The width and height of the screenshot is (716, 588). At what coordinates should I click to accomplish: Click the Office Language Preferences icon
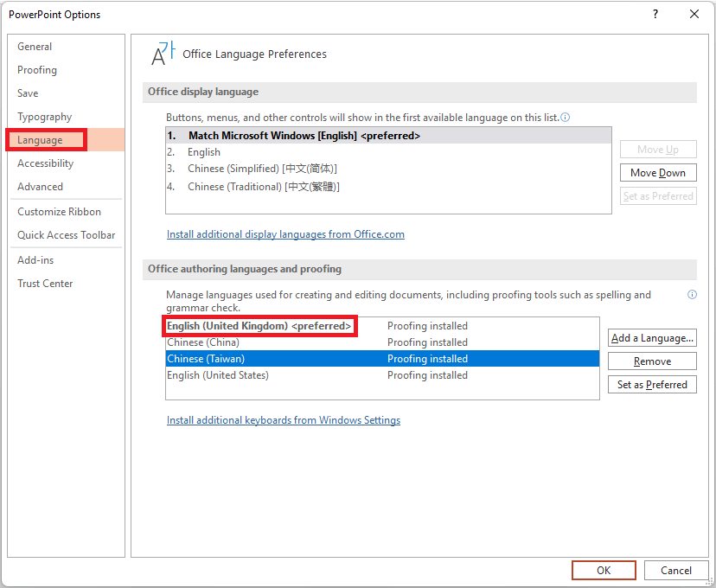coord(163,54)
